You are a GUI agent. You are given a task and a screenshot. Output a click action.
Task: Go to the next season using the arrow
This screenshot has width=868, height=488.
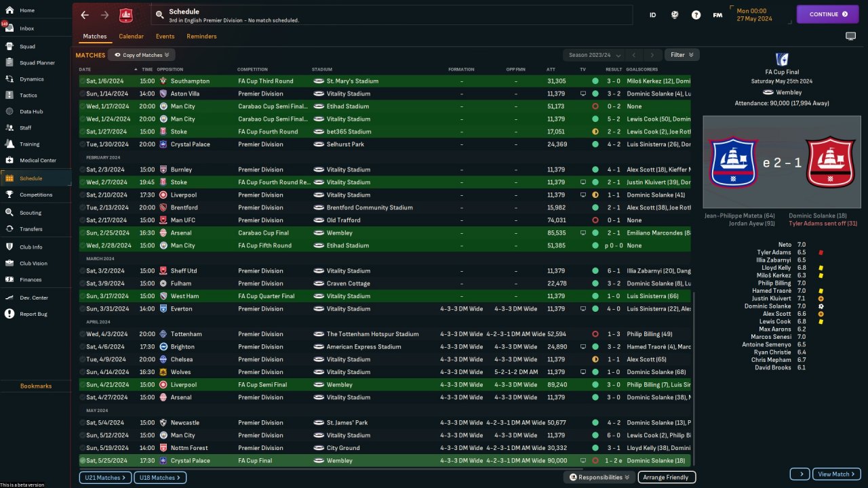[x=652, y=55]
